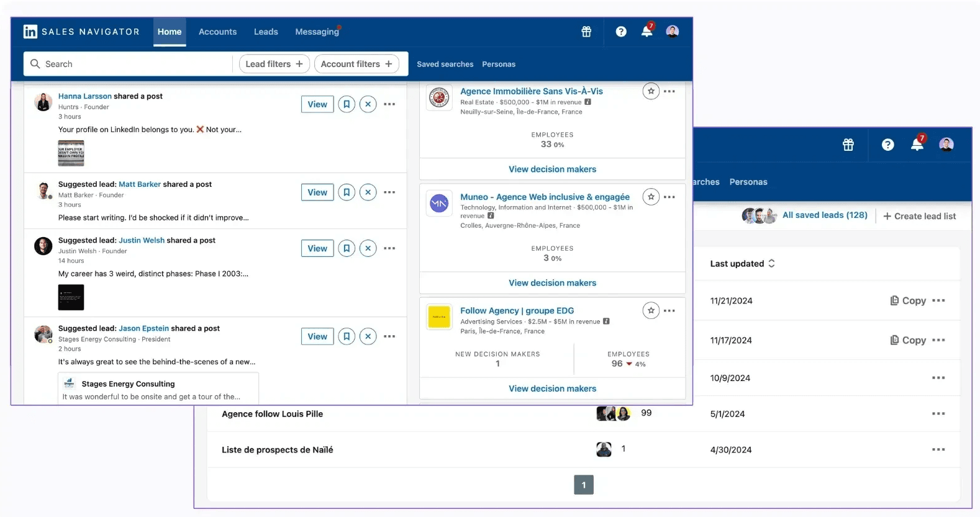
Task: Open more options for Muneo account
Action: click(669, 197)
